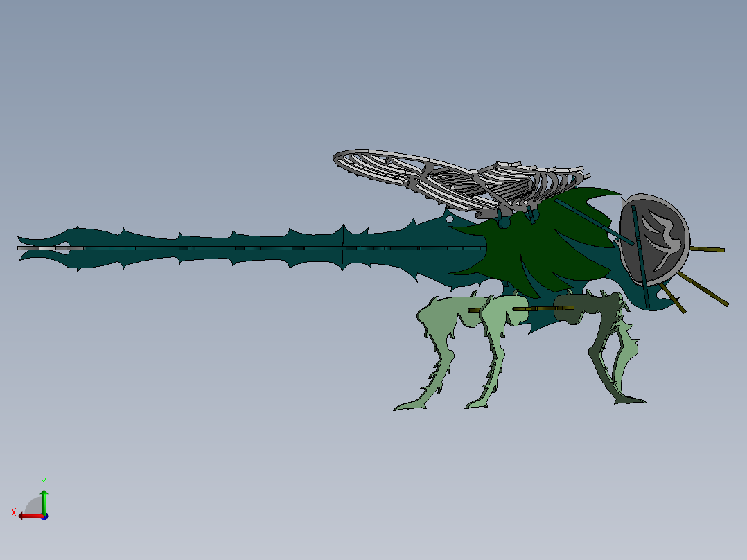This screenshot has height=560, width=747.
Task: Click the blue origin sphere of the triad
Action: click(44, 517)
